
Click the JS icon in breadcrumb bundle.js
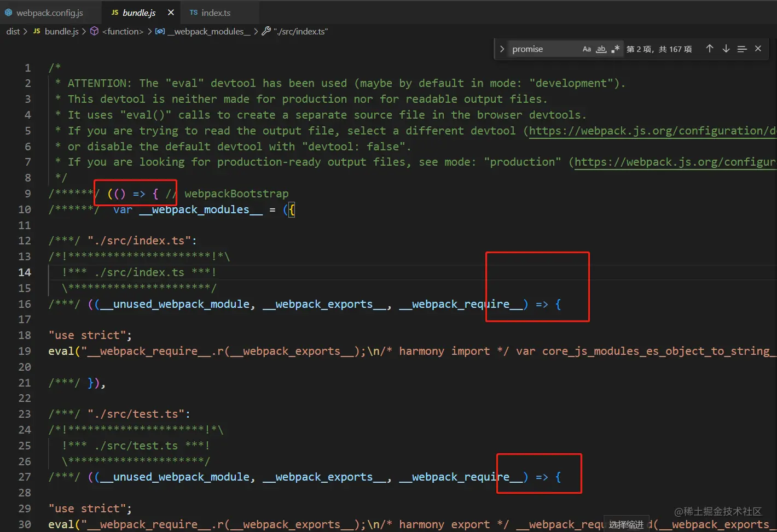37,32
